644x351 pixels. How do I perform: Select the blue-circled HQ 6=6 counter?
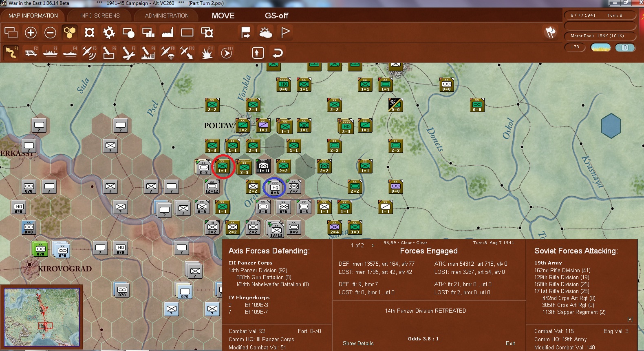coord(274,187)
